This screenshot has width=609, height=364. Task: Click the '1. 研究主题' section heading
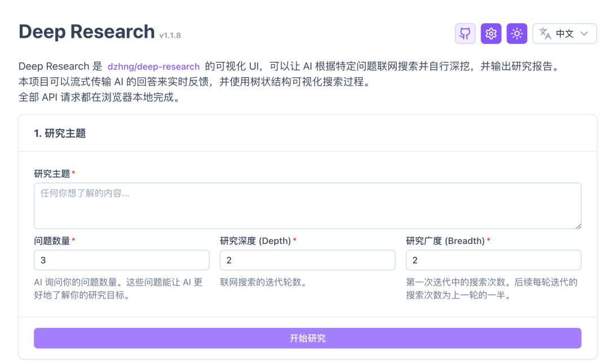click(60, 134)
